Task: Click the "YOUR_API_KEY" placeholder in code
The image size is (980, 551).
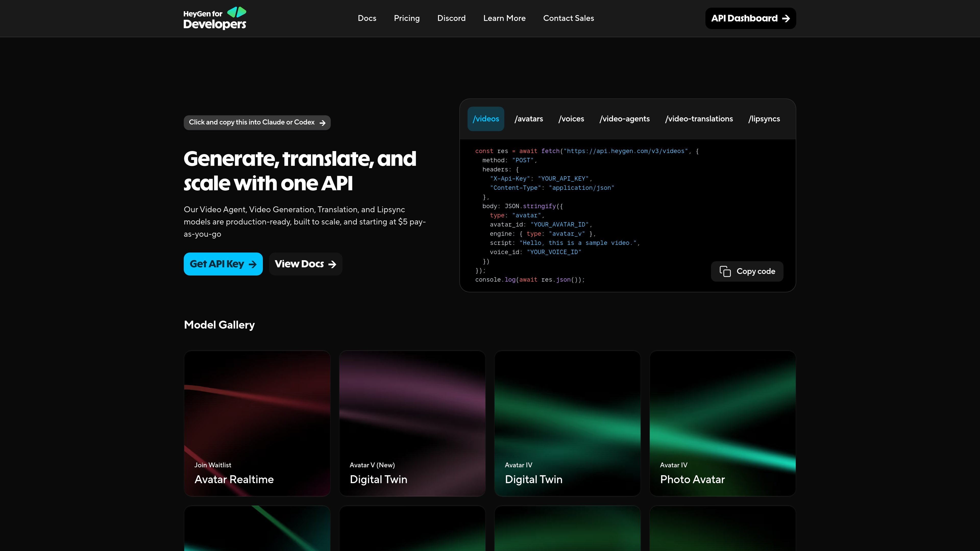Action: coord(563,179)
